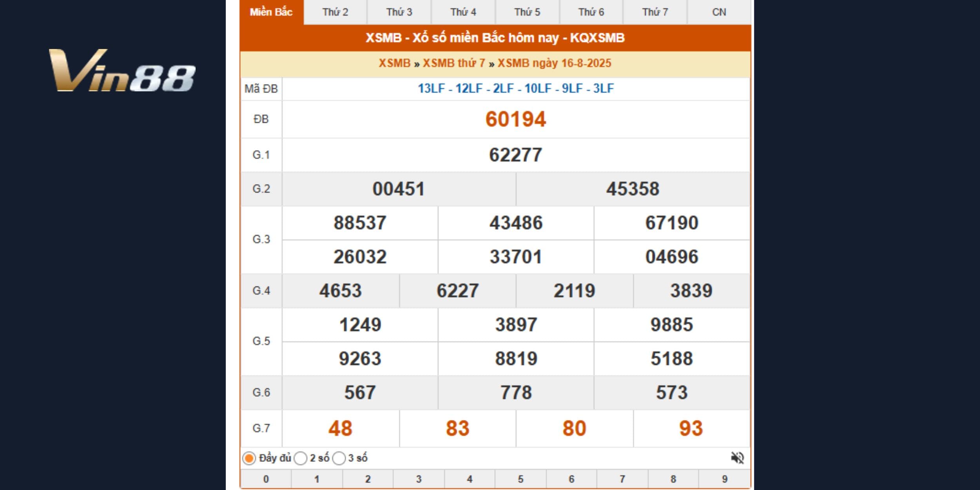Viewport: 980px width, 490px height.
Task: Select the 3 số radio button
Action: click(x=339, y=458)
